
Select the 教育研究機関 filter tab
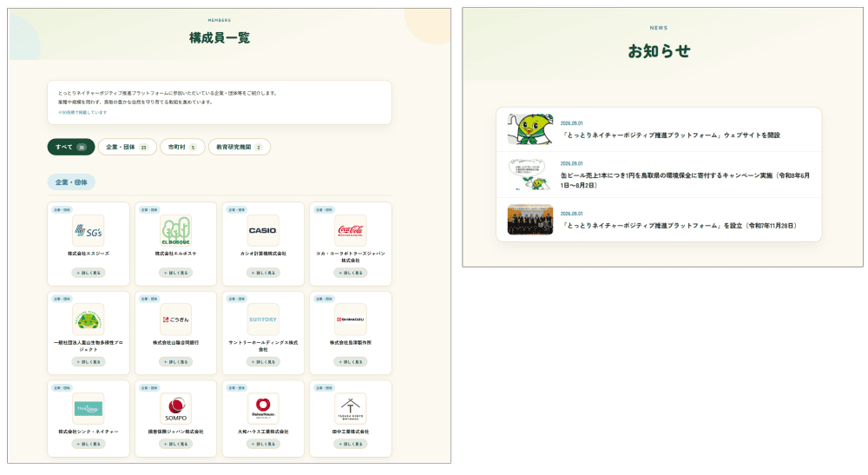(x=240, y=147)
